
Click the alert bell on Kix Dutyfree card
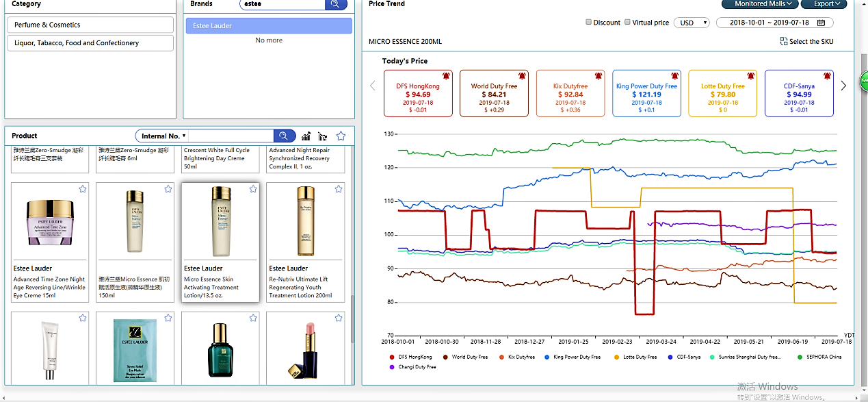599,75
